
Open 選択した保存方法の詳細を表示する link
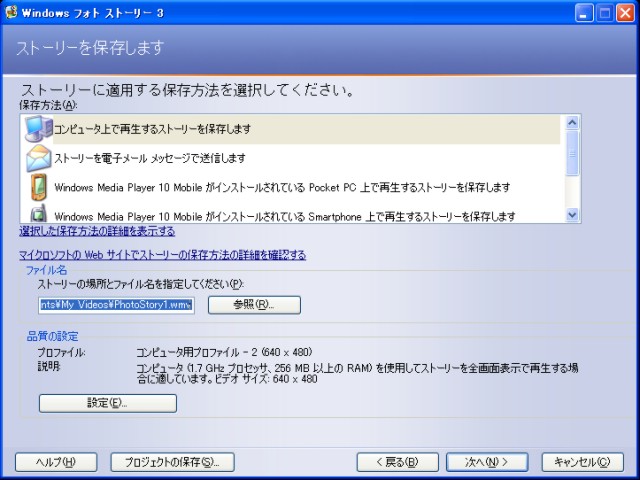(x=97, y=231)
